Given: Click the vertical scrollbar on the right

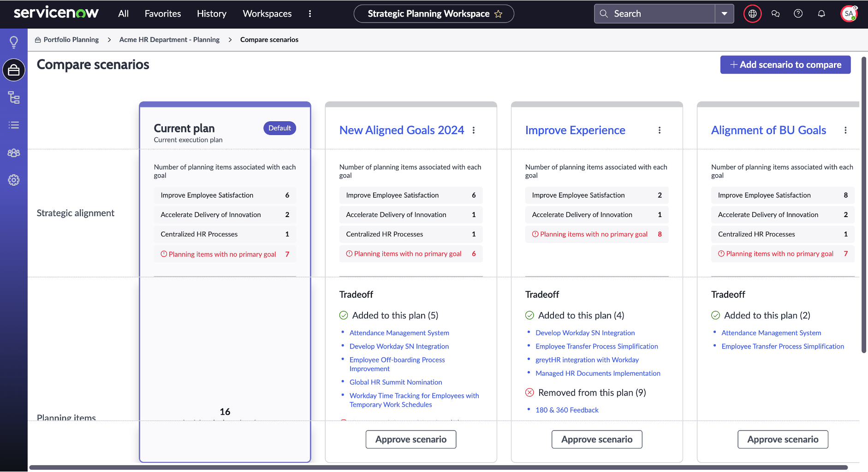Looking at the screenshot, I should [x=864, y=205].
